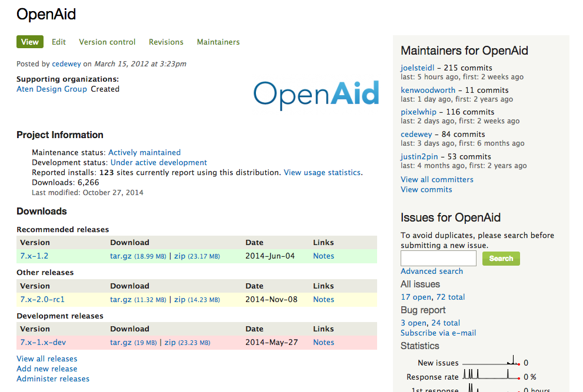Click the Last modified: October 27, 2014 text
Image resolution: width=583 pixels, height=392 pixels.
pos(88,193)
